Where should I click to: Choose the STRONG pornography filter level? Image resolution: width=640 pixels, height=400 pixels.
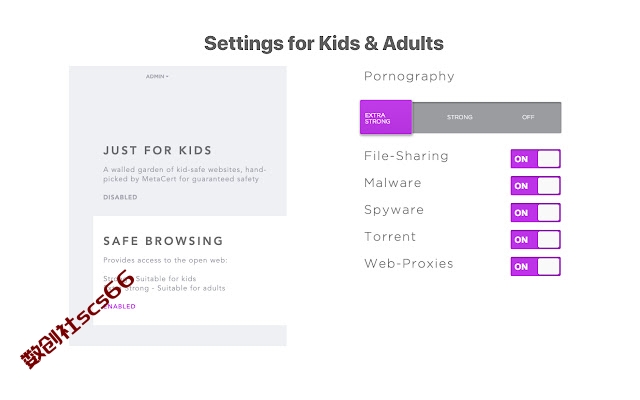point(460,117)
